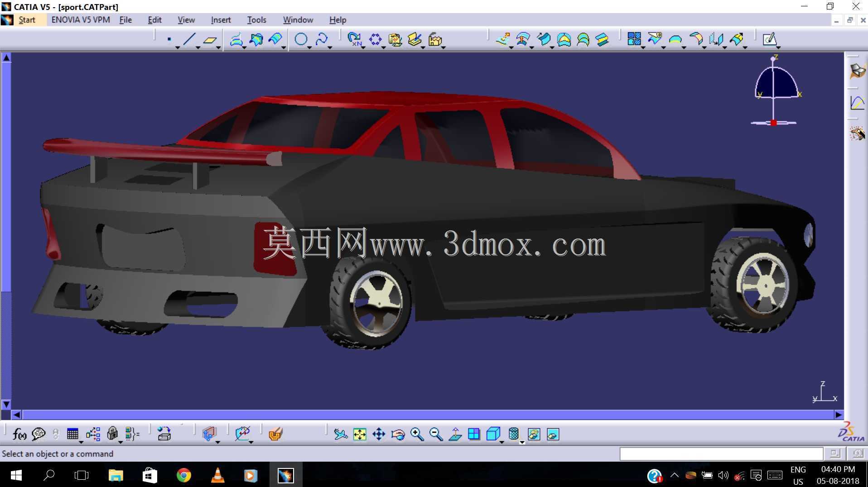Select the Fly Mode airplane icon
Viewport: 868px width, 487px height.
(x=340, y=434)
